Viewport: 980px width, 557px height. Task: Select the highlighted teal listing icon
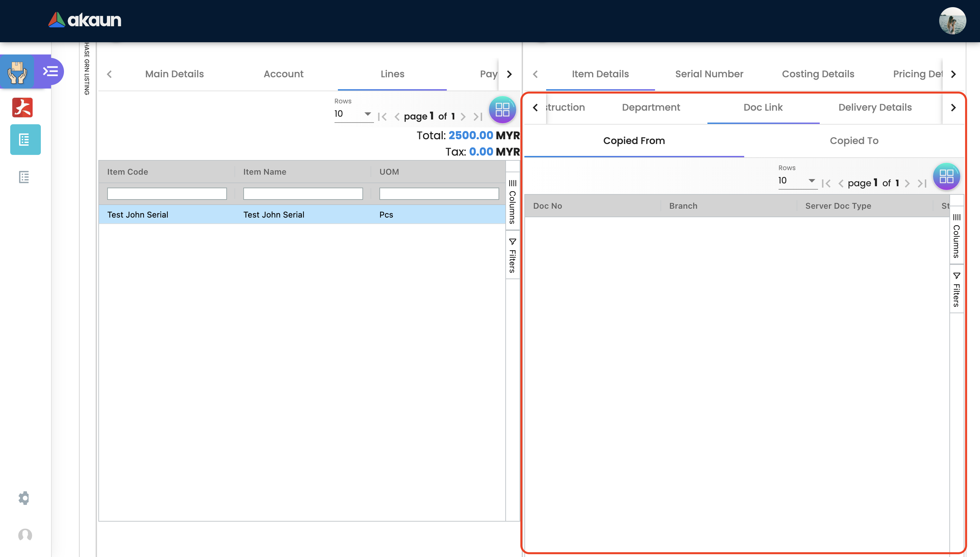[25, 140]
